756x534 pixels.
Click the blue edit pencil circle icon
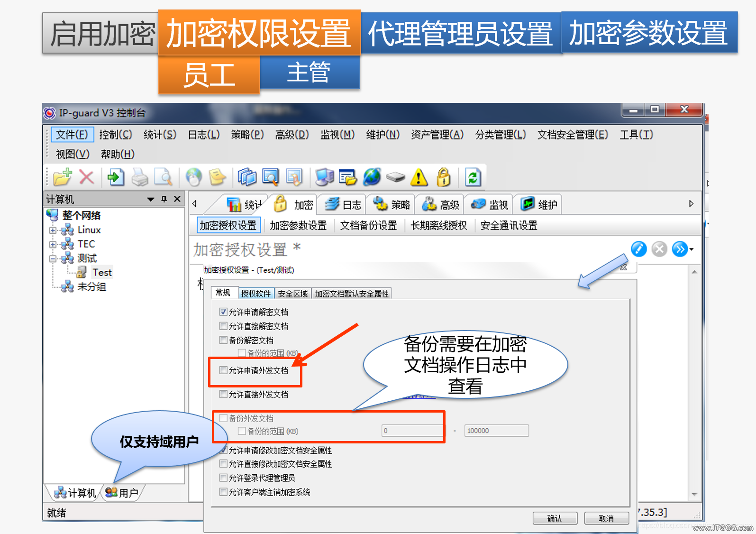point(639,249)
